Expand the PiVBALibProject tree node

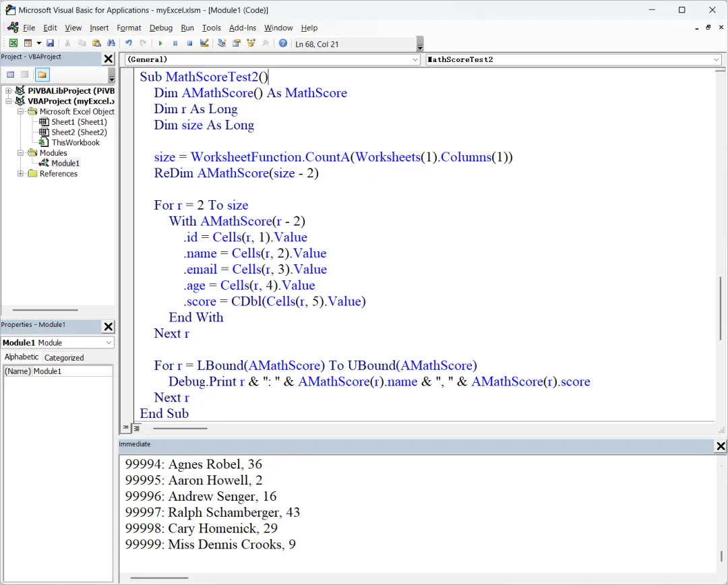coord(8,90)
